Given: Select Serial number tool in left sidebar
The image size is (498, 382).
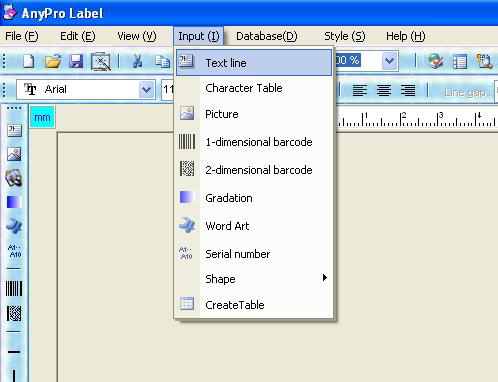Looking at the screenshot, I should 14,251.
